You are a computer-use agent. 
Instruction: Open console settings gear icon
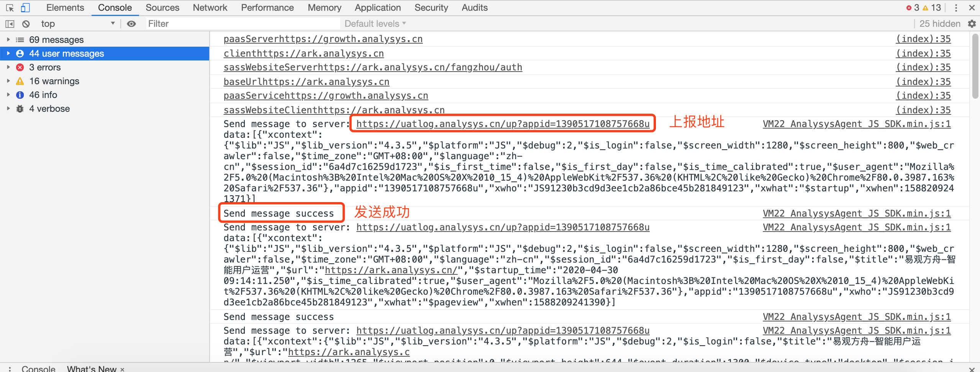pos(972,24)
